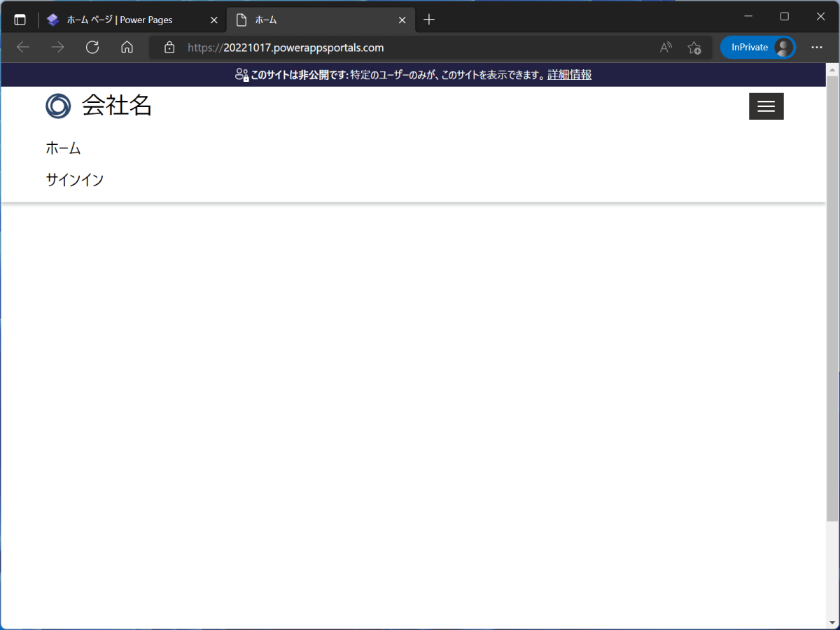Screen dimensions: 840x630
Task: Go to the ホーム navigation link
Action: point(64,148)
